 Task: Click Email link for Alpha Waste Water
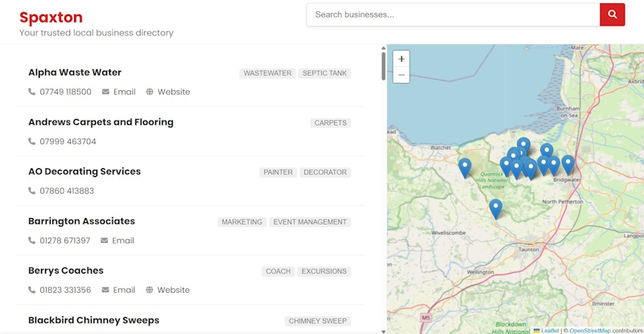[x=125, y=92]
